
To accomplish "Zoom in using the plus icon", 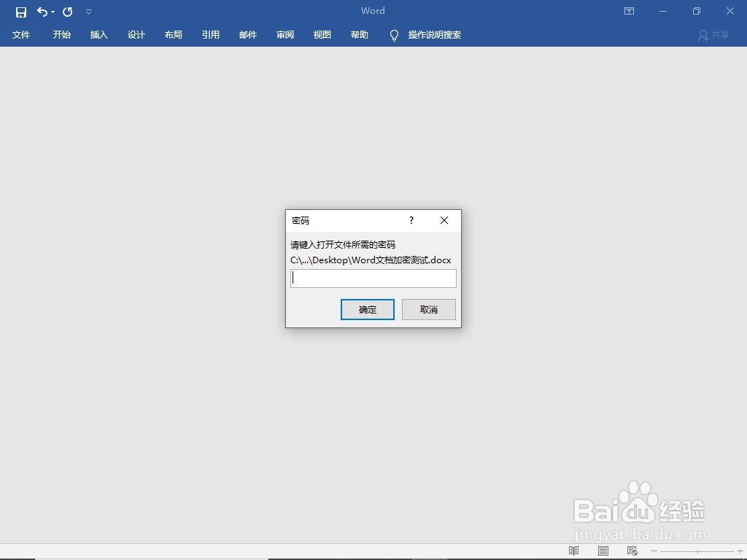I will 738,552.
